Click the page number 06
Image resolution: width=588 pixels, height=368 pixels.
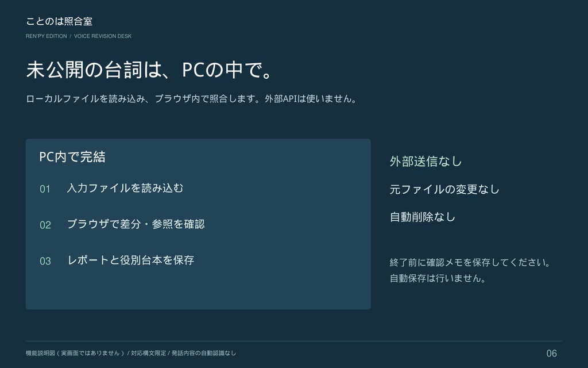point(552,354)
